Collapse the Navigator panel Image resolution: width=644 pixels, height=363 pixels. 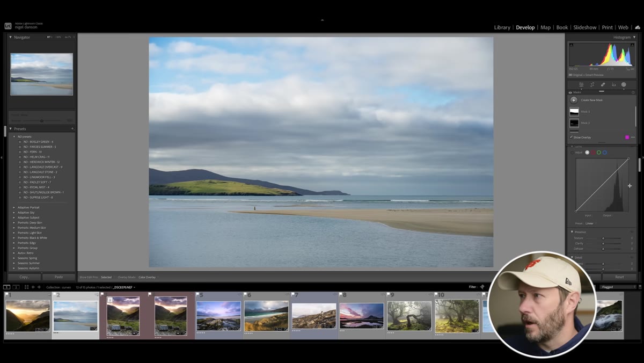pyautogui.click(x=11, y=37)
